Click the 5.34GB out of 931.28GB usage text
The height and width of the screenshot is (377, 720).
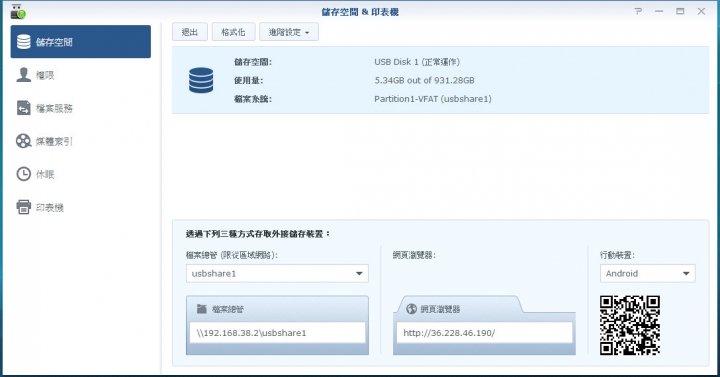pos(424,80)
